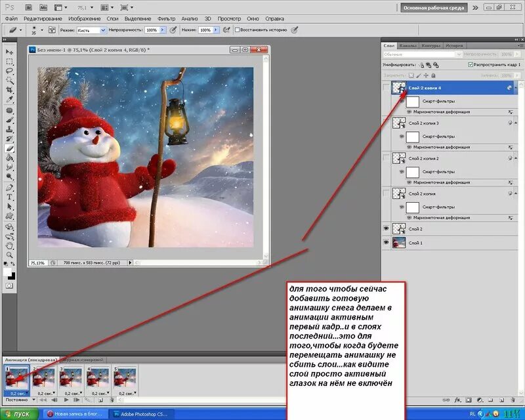Toggle Quick Mask mode
This screenshot has width=525, height=420.
pyautogui.click(x=9, y=285)
